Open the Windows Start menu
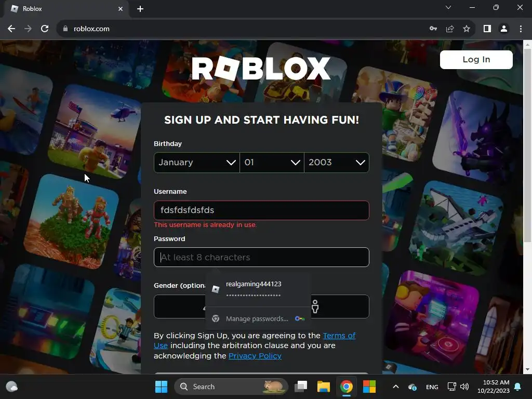Viewport: 532px width, 399px height. tap(161, 387)
